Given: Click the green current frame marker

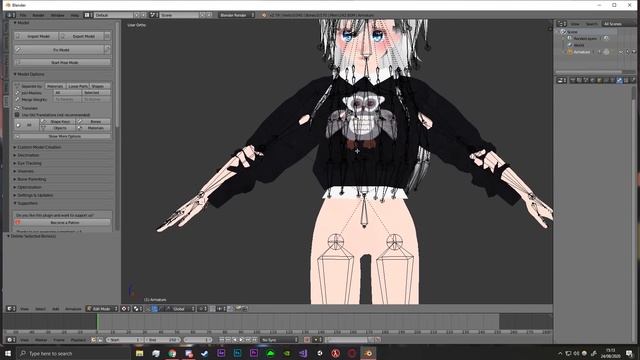Looking at the screenshot, I should coord(98,322).
